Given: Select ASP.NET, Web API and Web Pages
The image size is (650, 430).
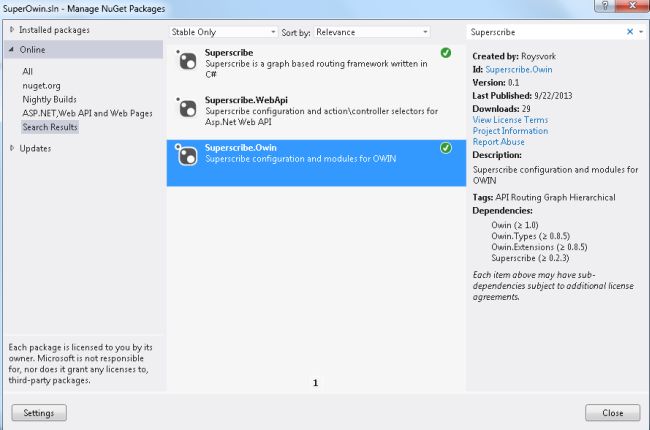Looking at the screenshot, I should (x=87, y=113).
